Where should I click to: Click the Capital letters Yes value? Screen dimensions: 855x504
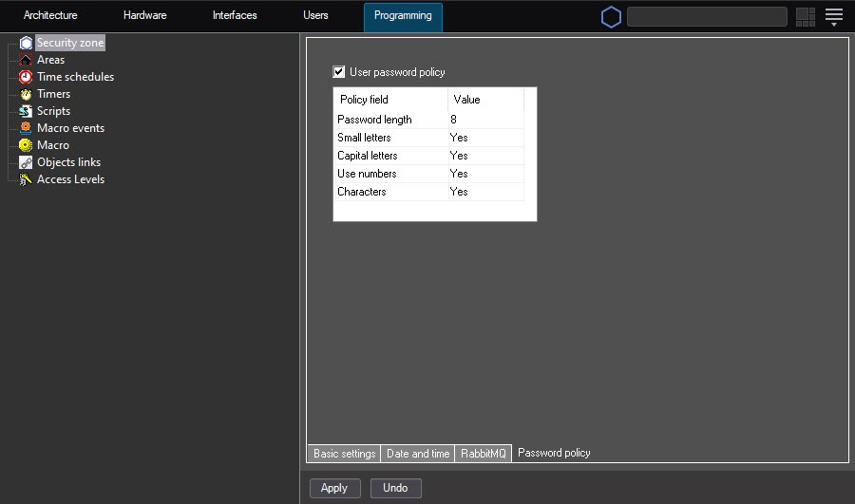(x=485, y=156)
